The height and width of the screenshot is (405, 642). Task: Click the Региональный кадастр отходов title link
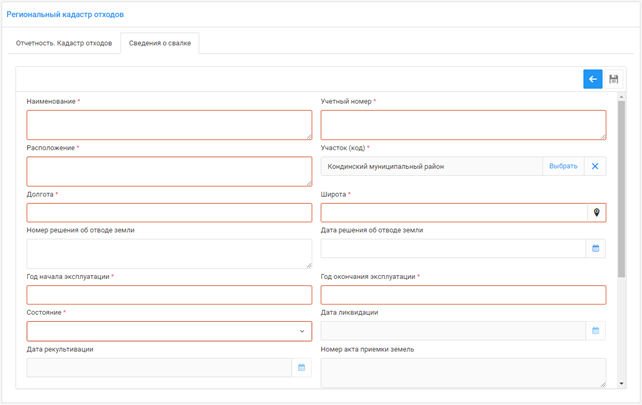(65, 14)
